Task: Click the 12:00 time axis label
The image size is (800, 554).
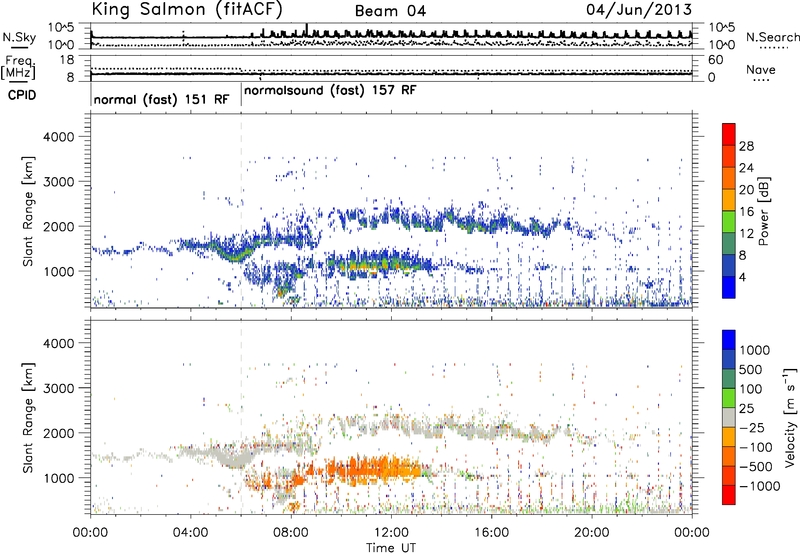Action: click(391, 533)
